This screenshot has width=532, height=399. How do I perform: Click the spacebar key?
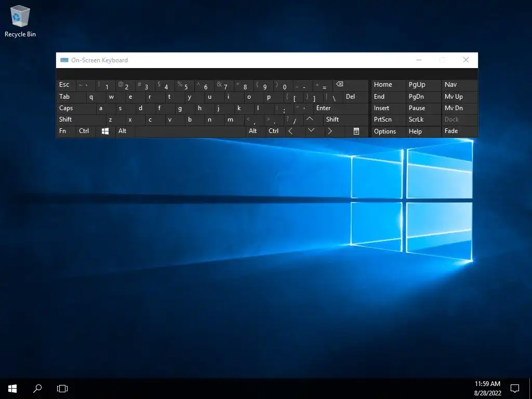(x=190, y=131)
